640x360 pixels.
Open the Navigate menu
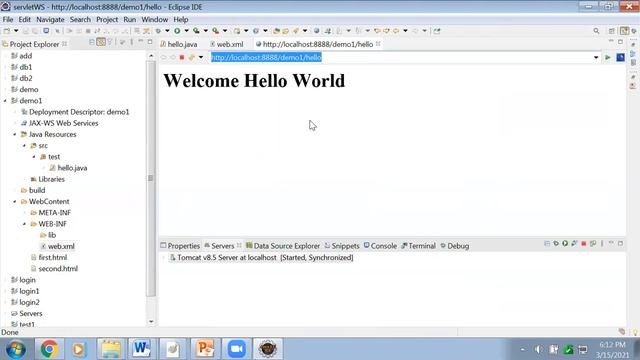(50, 19)
